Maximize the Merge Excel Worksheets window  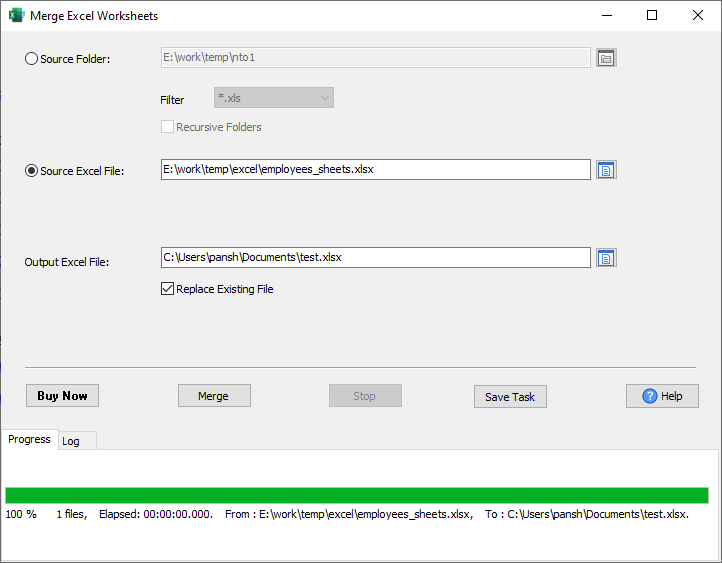(x=652, y=15)
